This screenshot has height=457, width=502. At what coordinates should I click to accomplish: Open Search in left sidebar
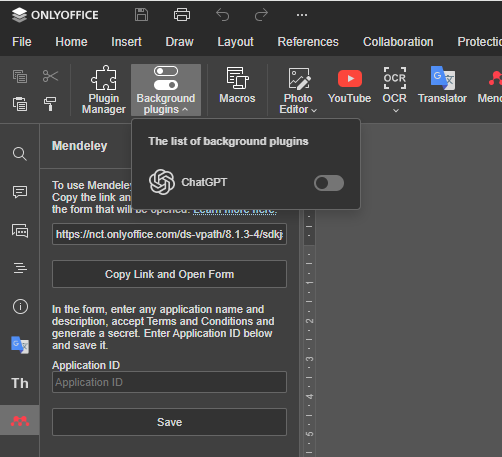(20, 154)
